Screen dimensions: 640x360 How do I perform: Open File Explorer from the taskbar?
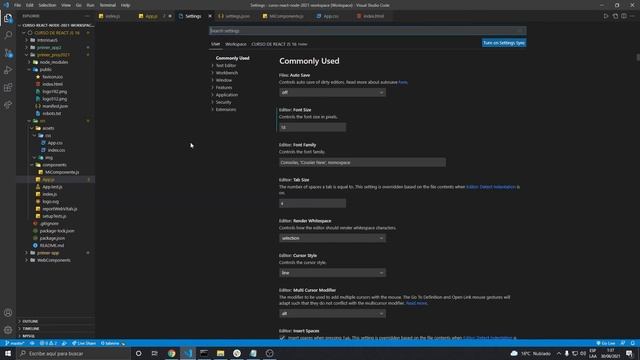[x=220, y=353]
